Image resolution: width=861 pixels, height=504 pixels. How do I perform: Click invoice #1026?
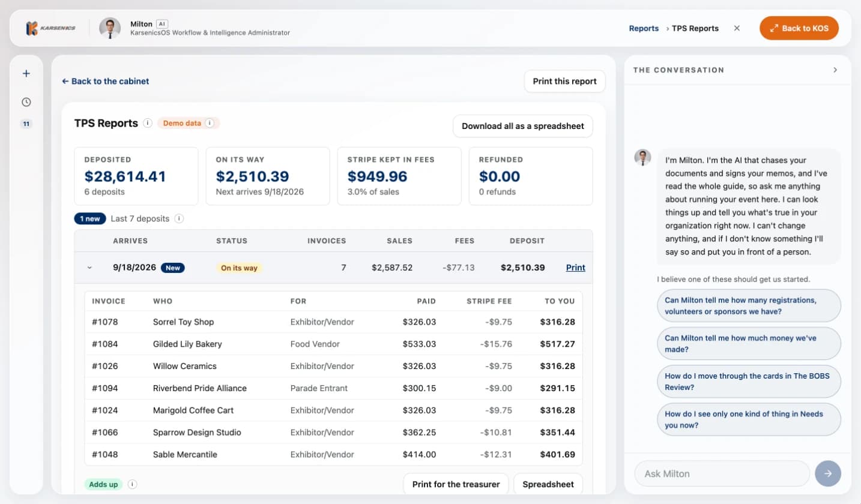105,366
